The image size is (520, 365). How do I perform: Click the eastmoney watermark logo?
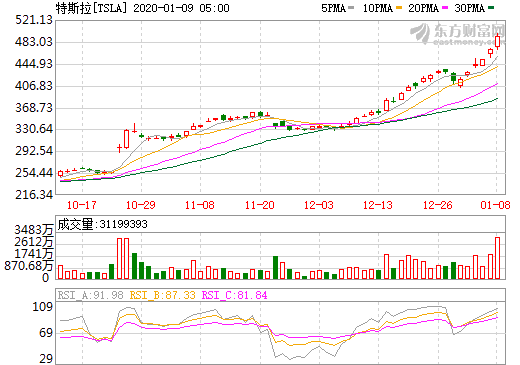click(x=457, y=33)
